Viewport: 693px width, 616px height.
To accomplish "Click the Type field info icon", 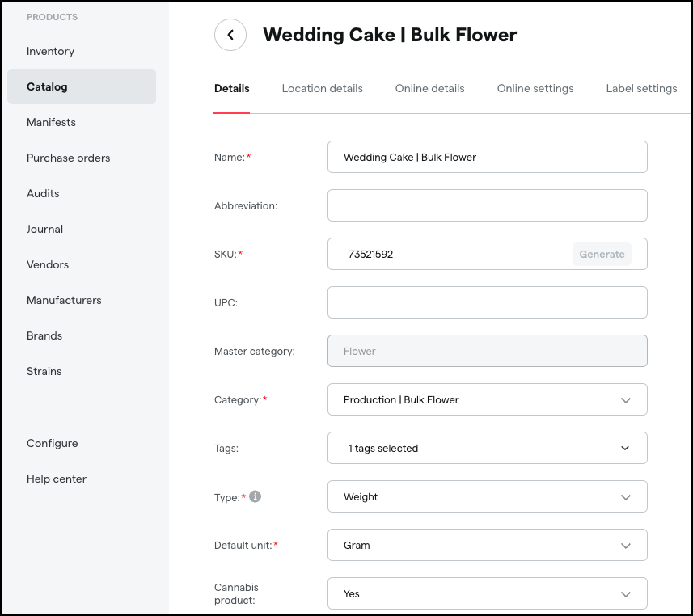I will [x=255, y=496].
